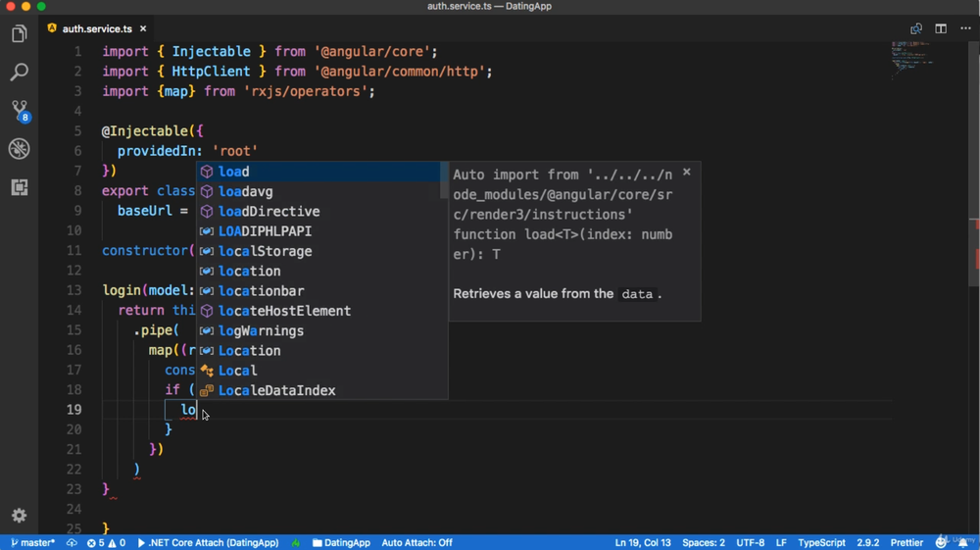
Task: Open Source Control view with 8 changes
Action: pyautogui.click(x=19, y=110)
